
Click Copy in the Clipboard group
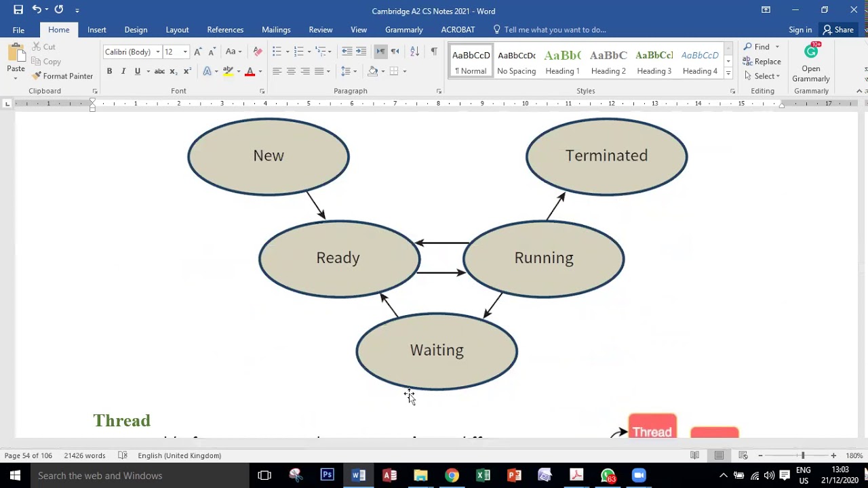coord(46,62)
